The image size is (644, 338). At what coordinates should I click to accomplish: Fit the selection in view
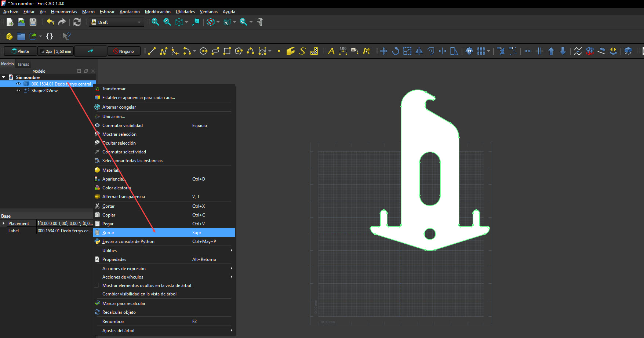167,22
